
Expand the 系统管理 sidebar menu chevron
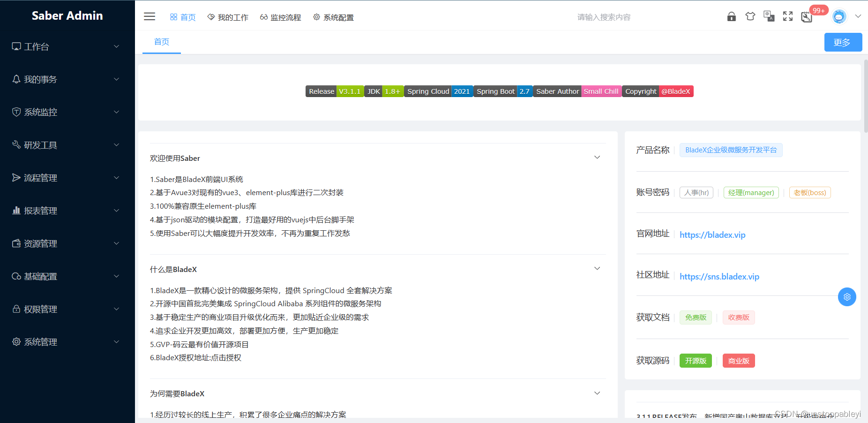pyautogui.click(x=117, y=342)
